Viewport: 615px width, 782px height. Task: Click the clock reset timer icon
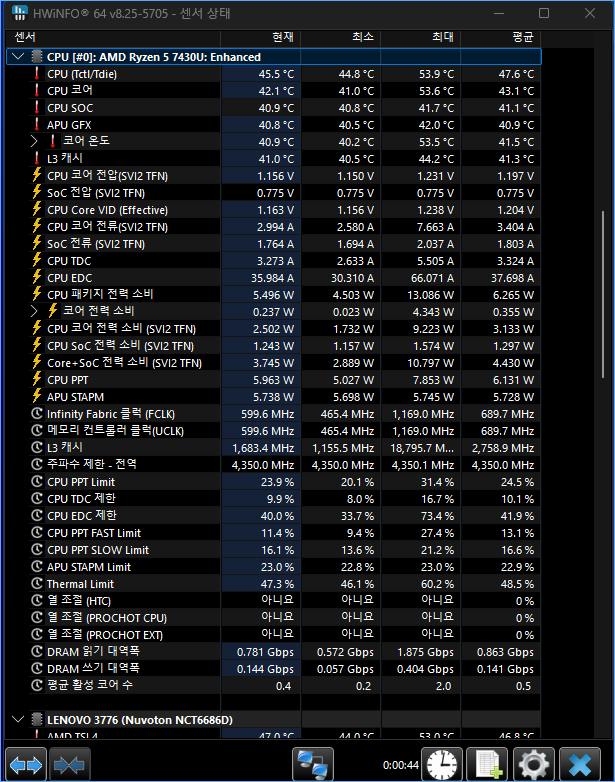point(442,765)
